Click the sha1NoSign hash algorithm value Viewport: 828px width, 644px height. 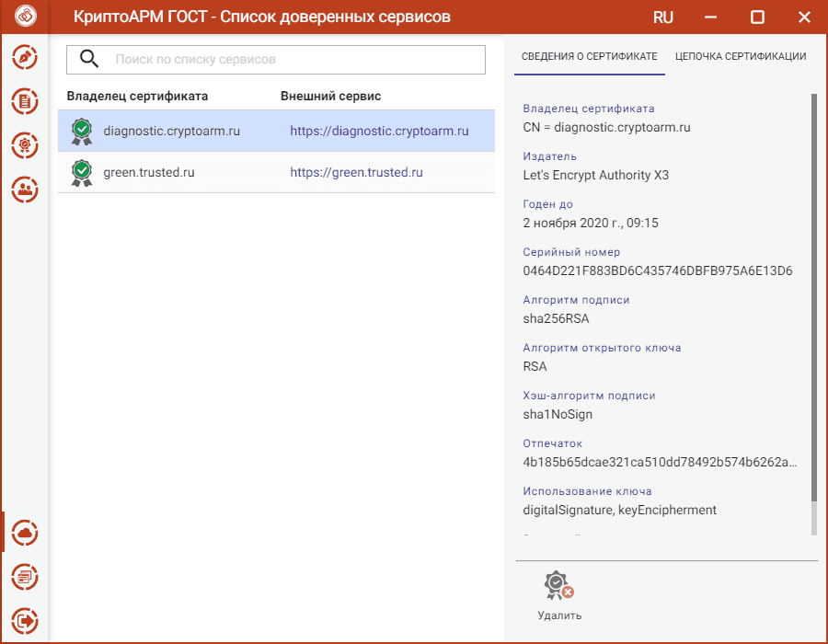click(x=558, y=414)
